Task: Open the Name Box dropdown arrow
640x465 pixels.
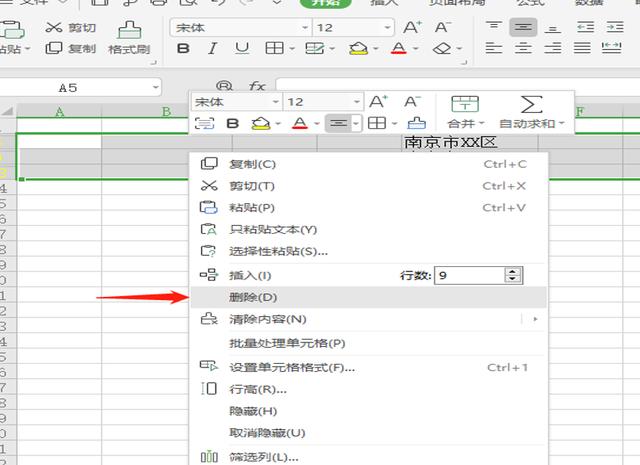Action: click(155, 87)
